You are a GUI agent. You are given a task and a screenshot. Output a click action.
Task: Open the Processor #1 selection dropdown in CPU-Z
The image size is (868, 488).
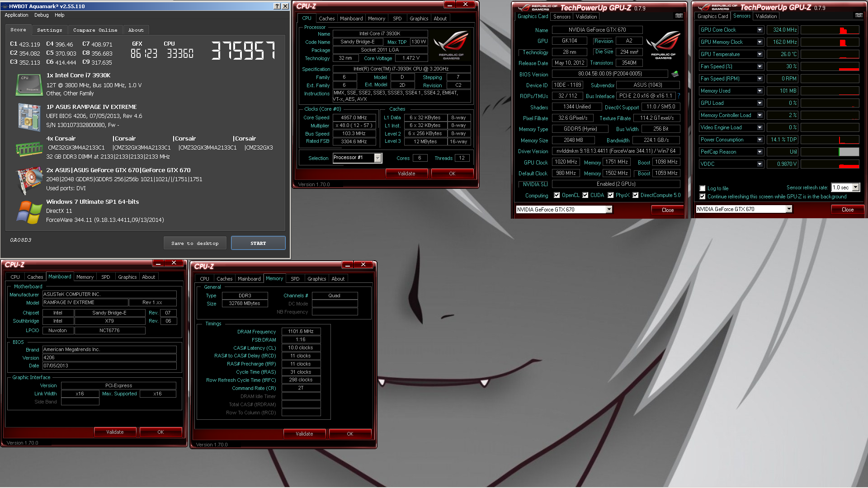point(378,158)
